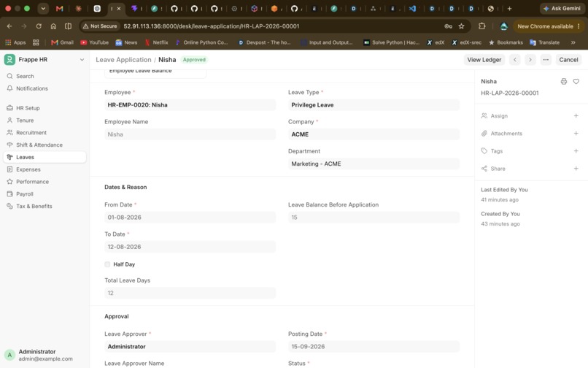
Task: Click the Leave Application breadcrumb link
Action: [x=123, y=60]
